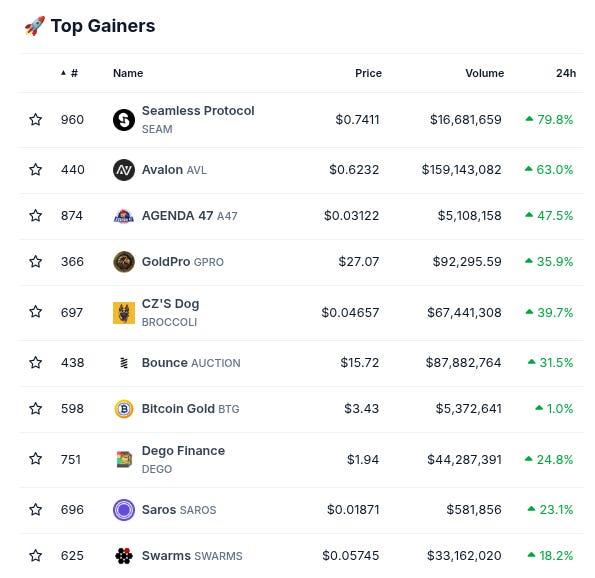Click the Volume column header

(485, 73)
